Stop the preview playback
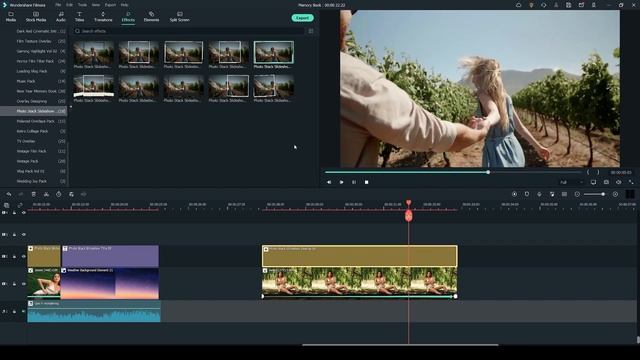 pos(367,182)
